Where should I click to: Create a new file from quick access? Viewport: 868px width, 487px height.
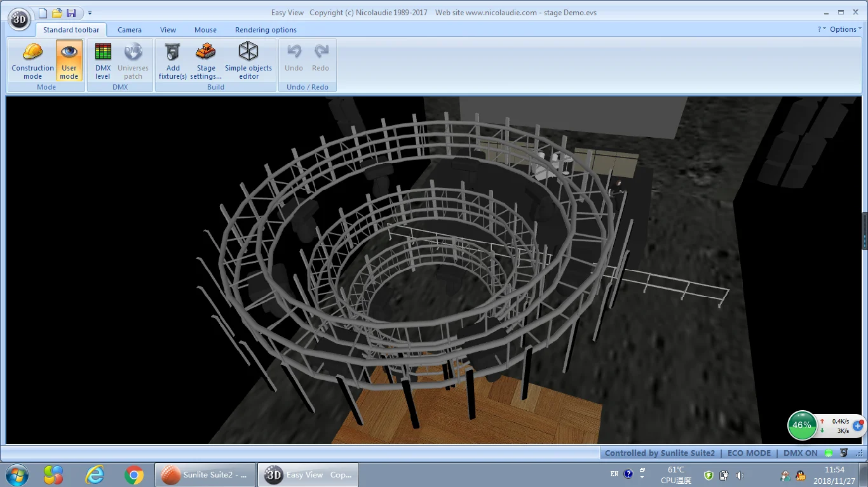click(43, 13)
